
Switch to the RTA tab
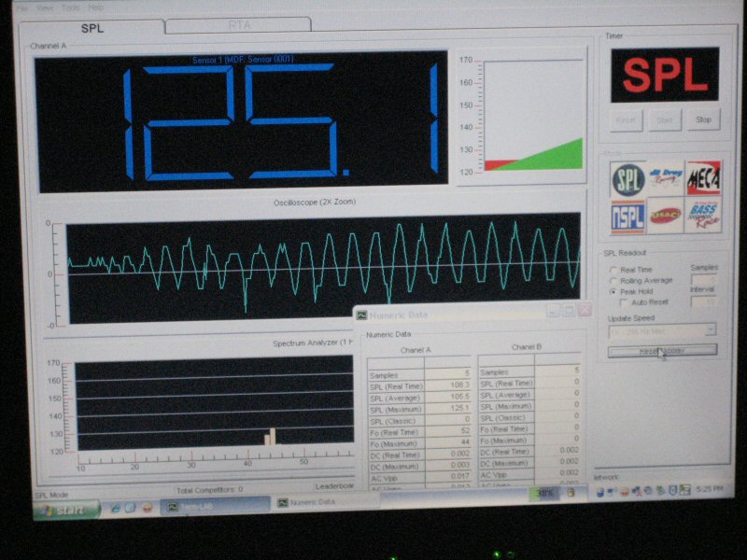click(238, 25)
